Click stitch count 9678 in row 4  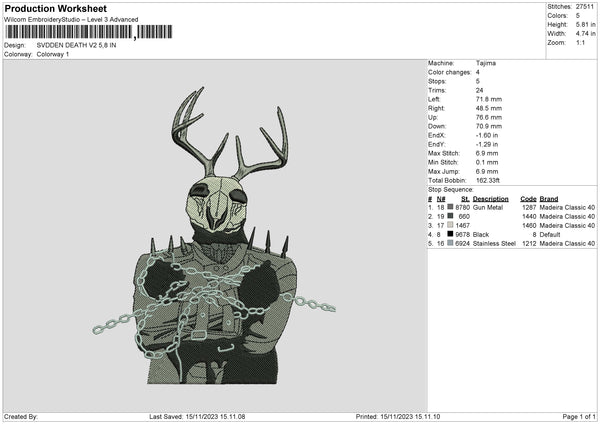point(463,235)
